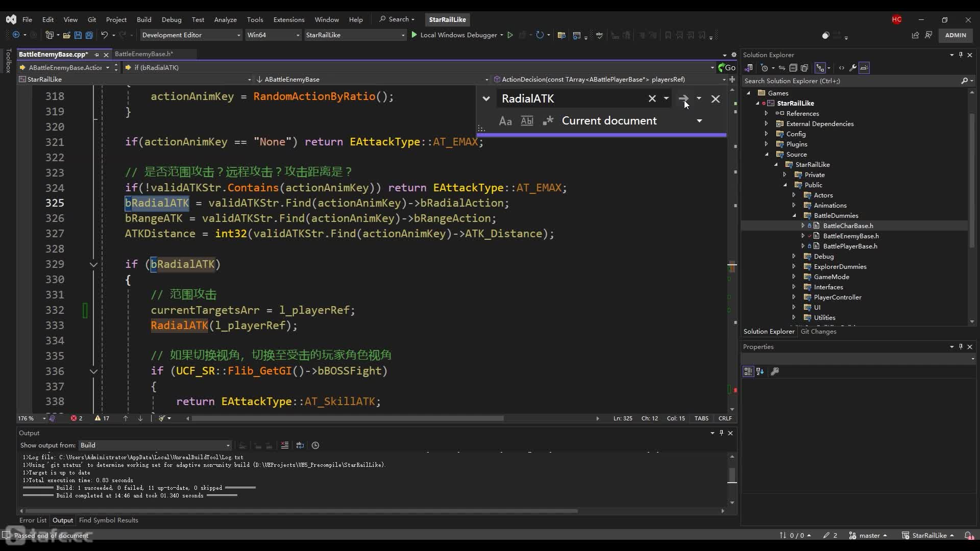The width and height of the screenshot is (980, 551).
Task: Click Clear All icon in Output toolbar
Action: (x=285, y=445)
